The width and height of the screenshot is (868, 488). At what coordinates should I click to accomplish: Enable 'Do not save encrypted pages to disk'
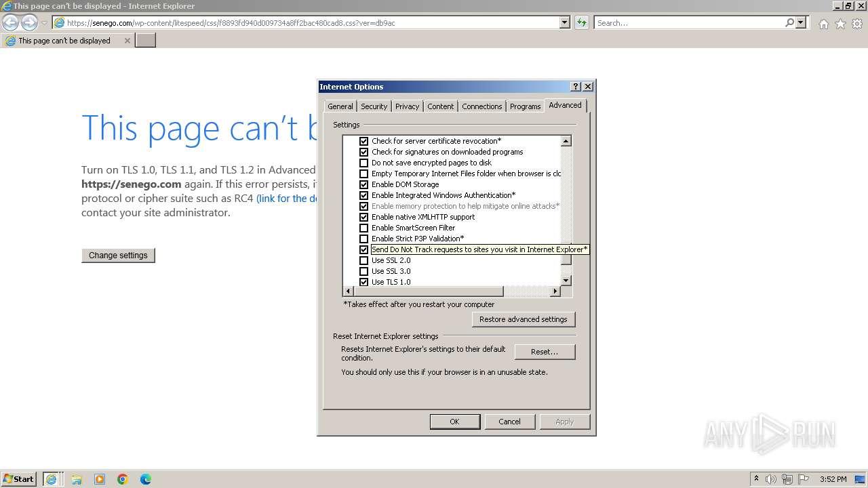363,163
